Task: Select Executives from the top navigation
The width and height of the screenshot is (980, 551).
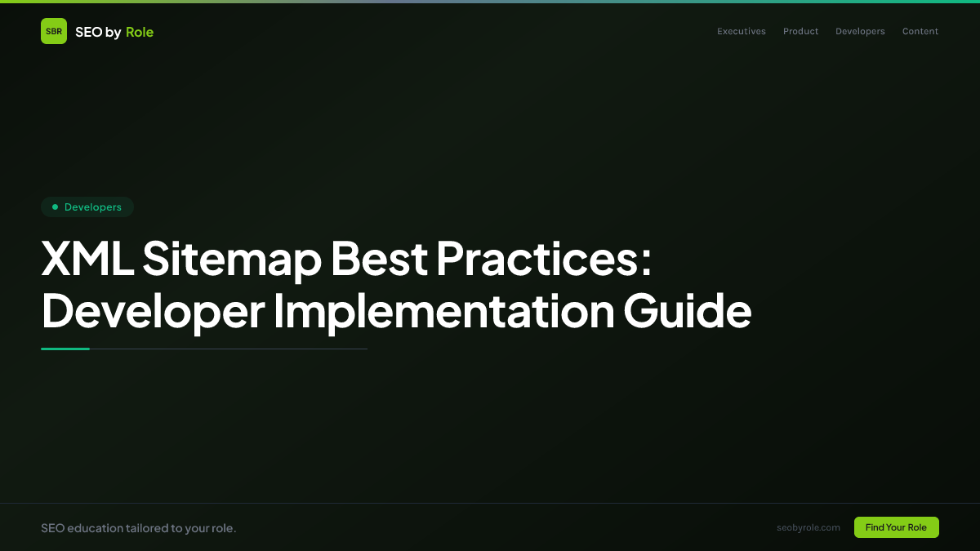Action: pos(741,31)
